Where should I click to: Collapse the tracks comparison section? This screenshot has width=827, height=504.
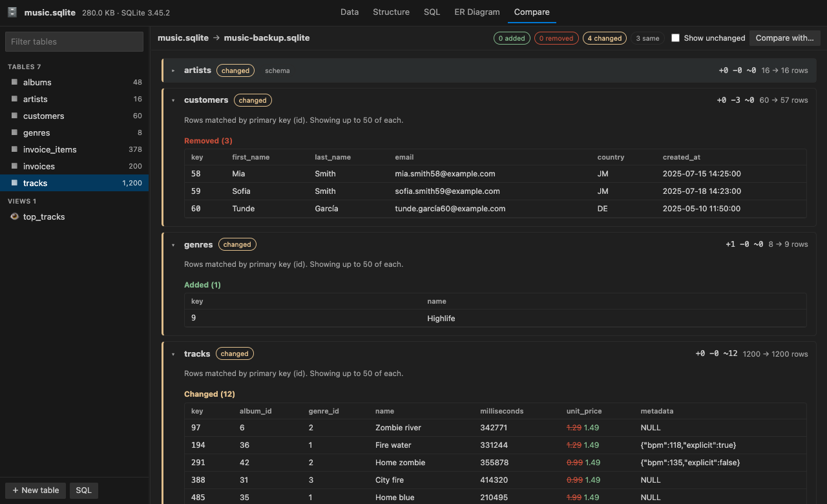[173, 354]
